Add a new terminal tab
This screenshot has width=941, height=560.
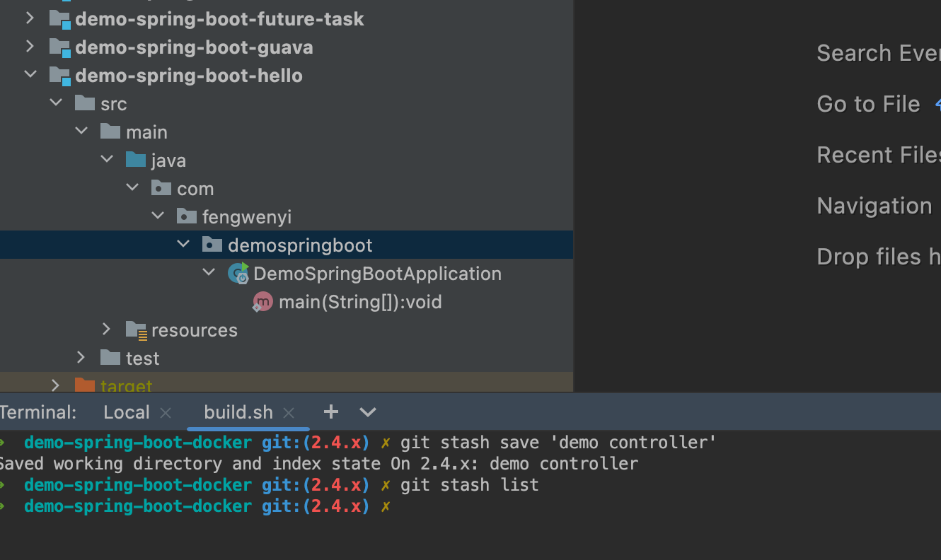[330, 412]
